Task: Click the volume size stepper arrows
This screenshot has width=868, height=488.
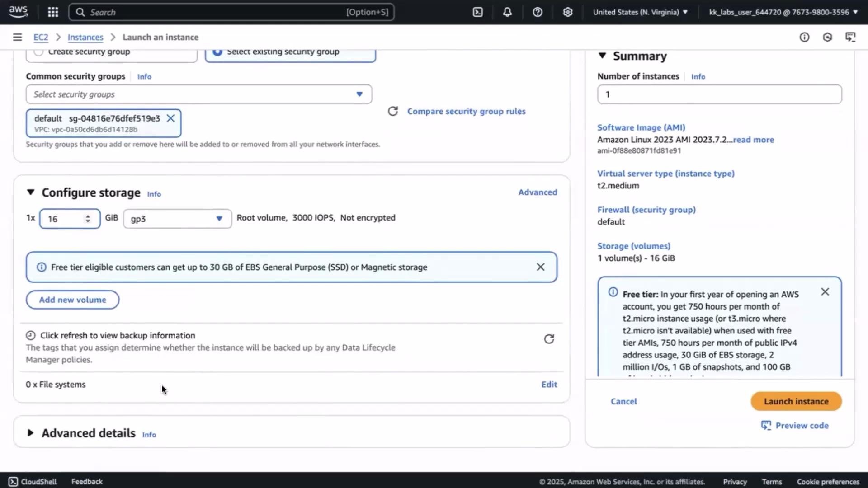Action: pyautogui.click(x=88, y=219)
